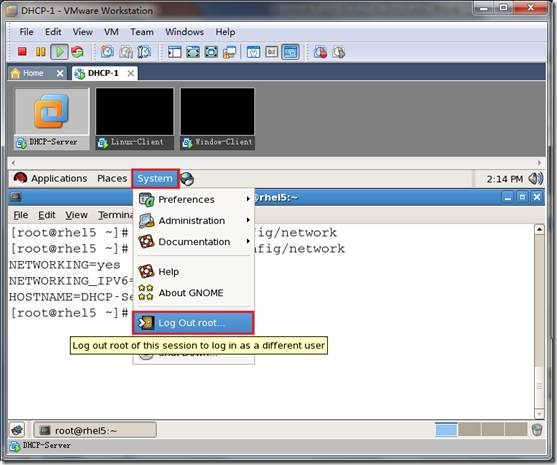This screenshot has height=465, width=557.
Task: Switch to the DHCP-1 tab
Action: point(103,73)
